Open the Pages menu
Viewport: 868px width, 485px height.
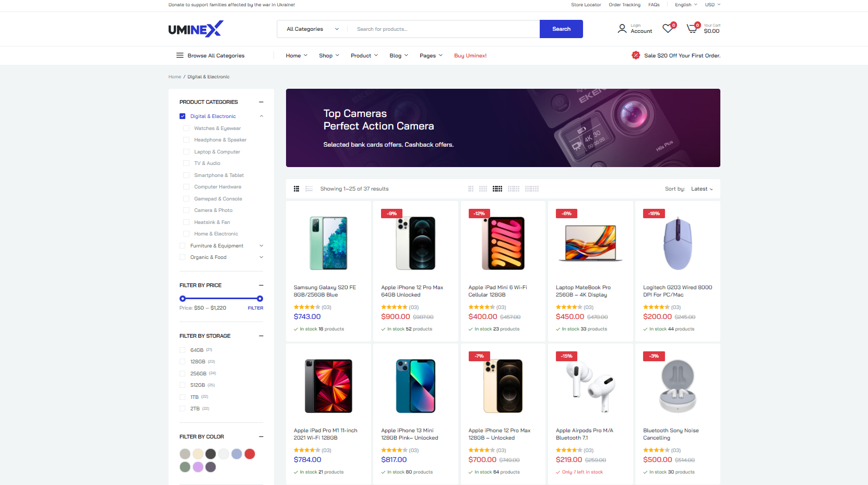[x=431, y=55]
